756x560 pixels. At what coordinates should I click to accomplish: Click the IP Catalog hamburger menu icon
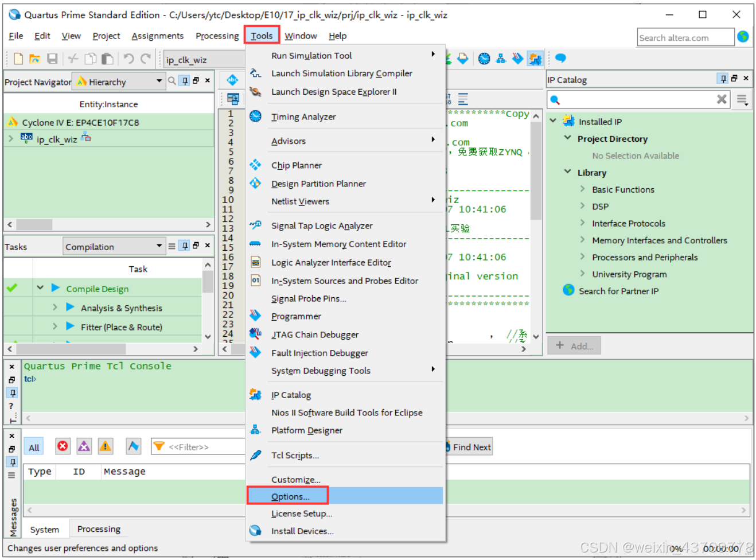(x=742, y=100)
